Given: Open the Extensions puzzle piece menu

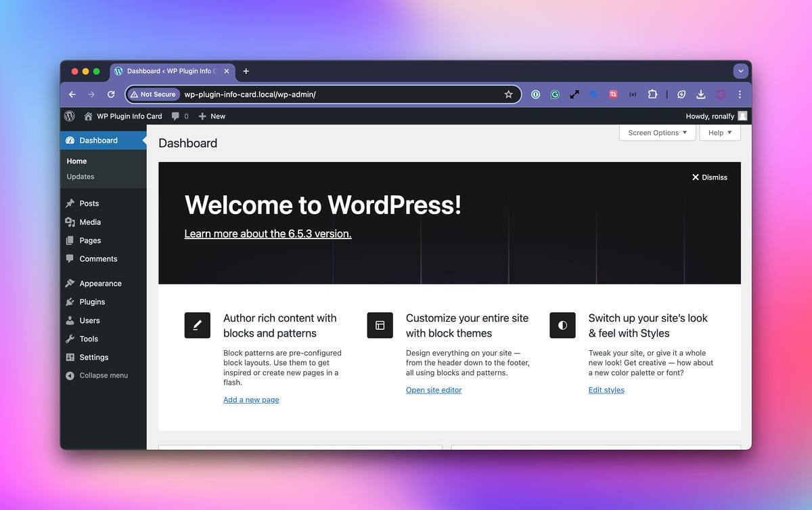Looking at the screenshot, I should point(652,94).
